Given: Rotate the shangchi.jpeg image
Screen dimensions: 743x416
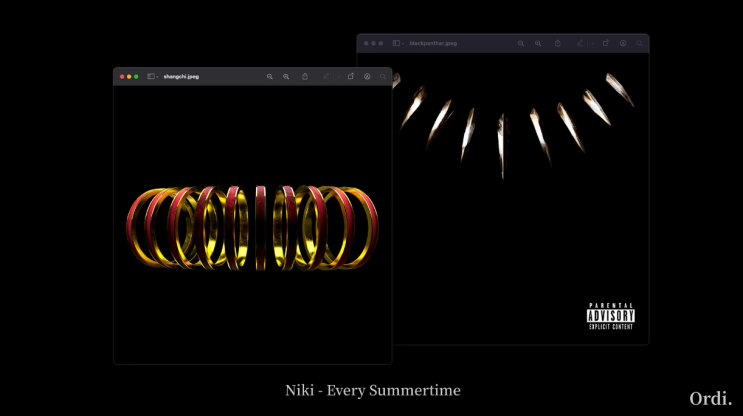Looking at the screenshot, I should tap(351, 76).
